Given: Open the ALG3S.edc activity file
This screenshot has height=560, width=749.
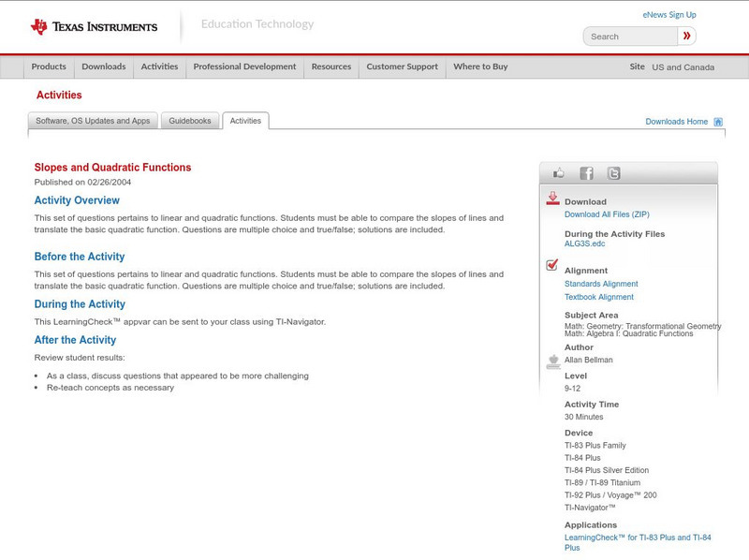Looking at the screenshot, I should tap(583, 245).
